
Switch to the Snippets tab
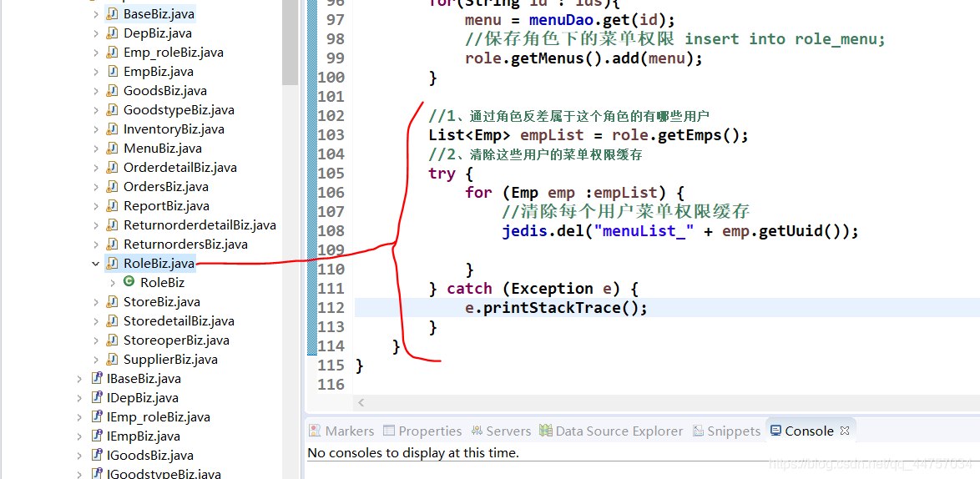(x=727, y=431)
